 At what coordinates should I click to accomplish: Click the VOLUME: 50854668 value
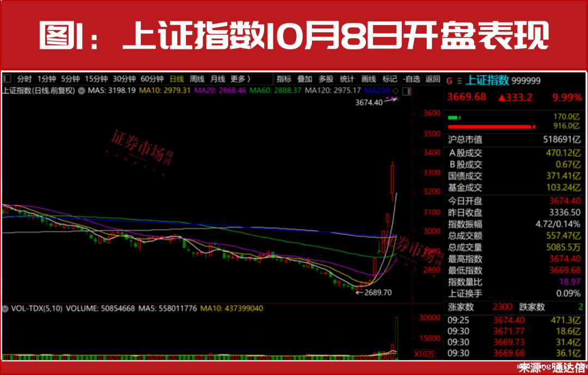coord(100,309)
